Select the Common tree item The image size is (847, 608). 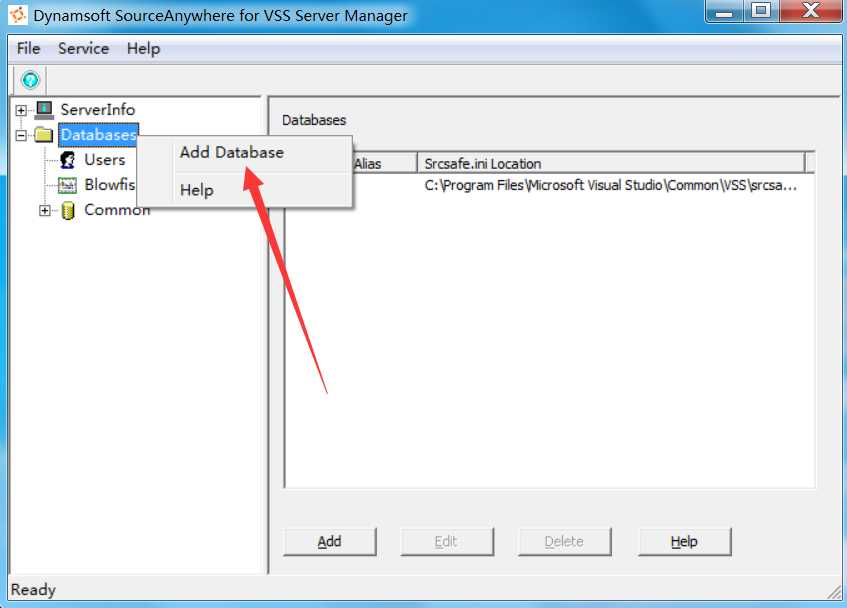pyautogui.click(x=117, y=210)
